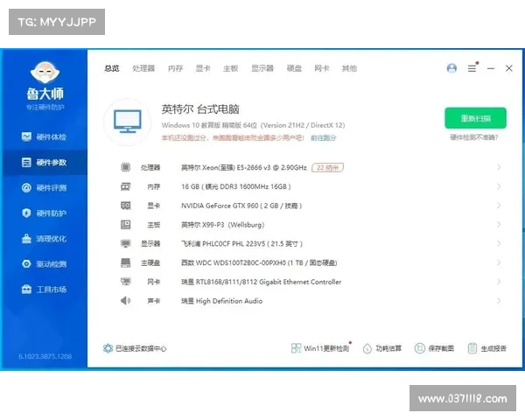The image size is (525, 420).
Task: Expand the Xeon E5-2666 v3 processor row chevron
Action: [499, 167]
